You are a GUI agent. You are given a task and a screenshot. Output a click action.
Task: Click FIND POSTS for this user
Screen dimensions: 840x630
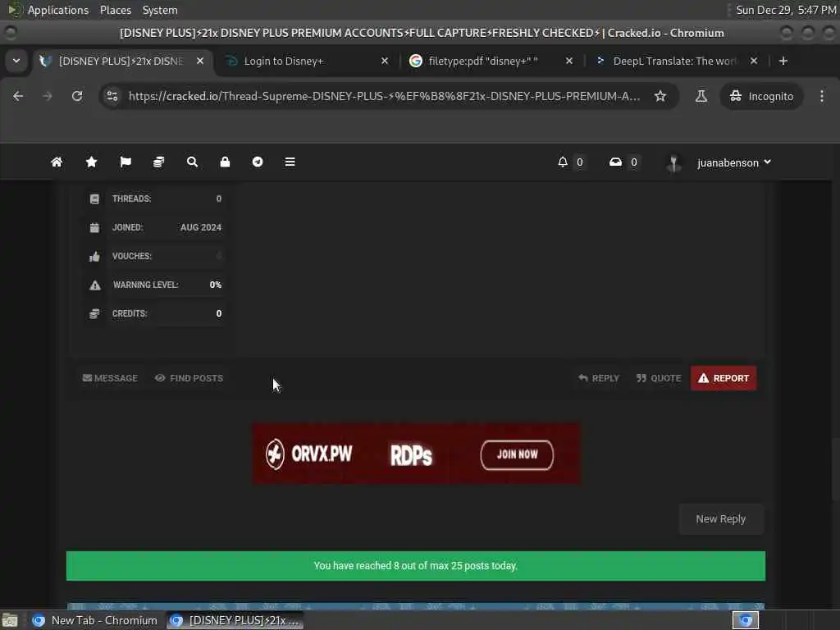189,378
